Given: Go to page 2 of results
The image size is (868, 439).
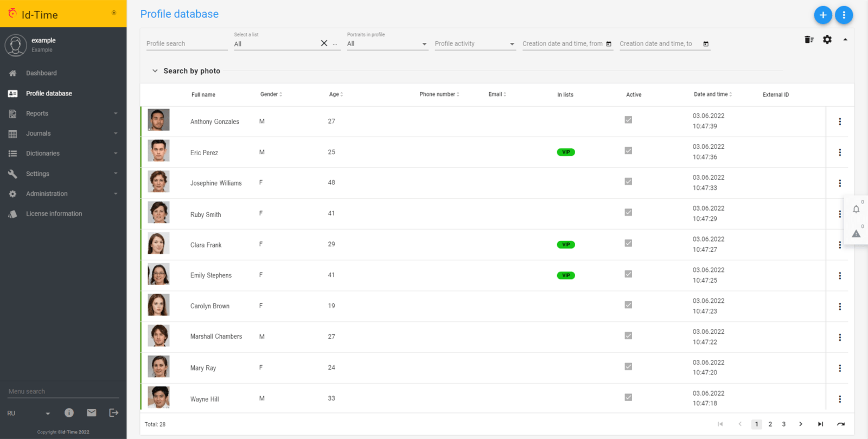Looking at the screenshot, I should point(770,424).
